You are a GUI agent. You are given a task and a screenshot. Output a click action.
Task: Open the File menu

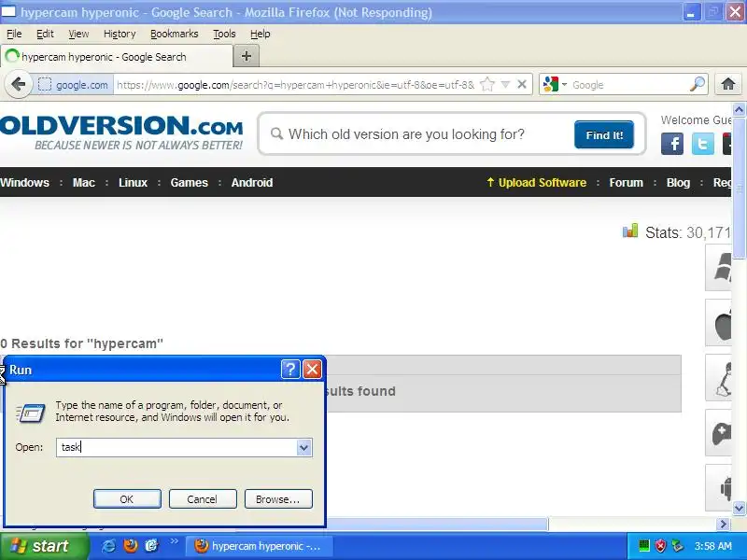(14, 34)
